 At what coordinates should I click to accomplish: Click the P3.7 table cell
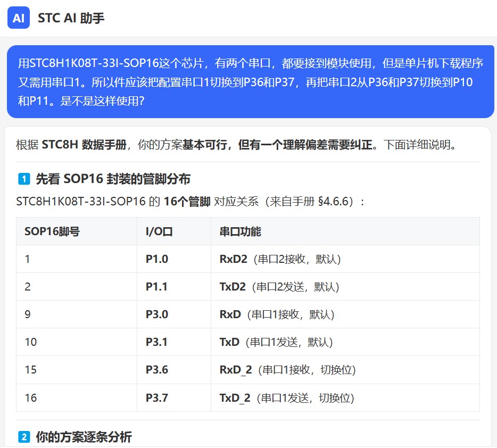[x=173, y=397]
